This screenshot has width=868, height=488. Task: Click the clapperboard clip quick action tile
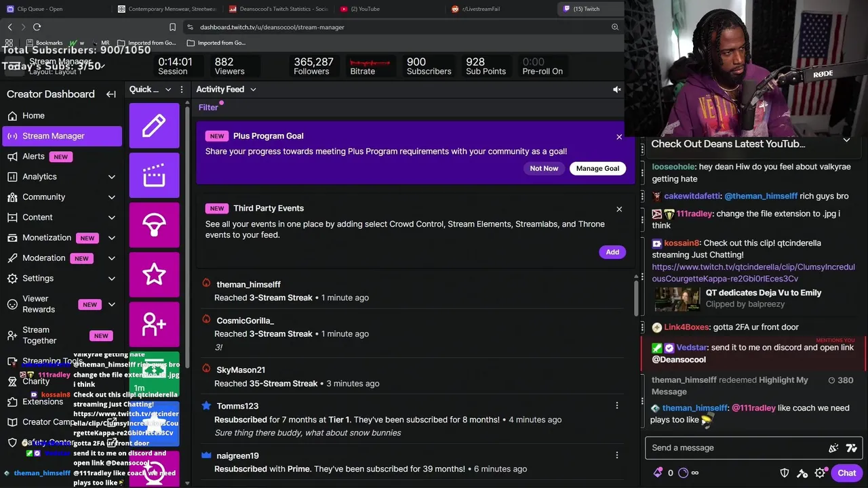(154, 176)
